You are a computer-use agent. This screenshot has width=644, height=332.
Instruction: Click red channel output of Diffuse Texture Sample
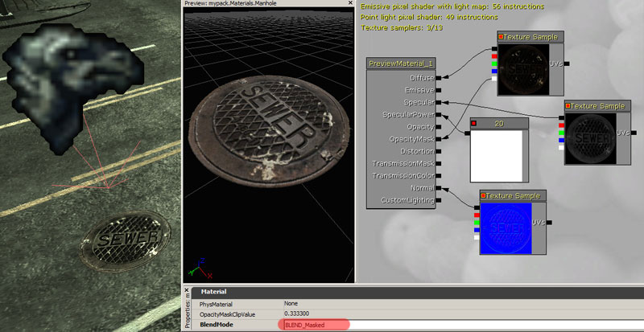click(x=494, y=56)
